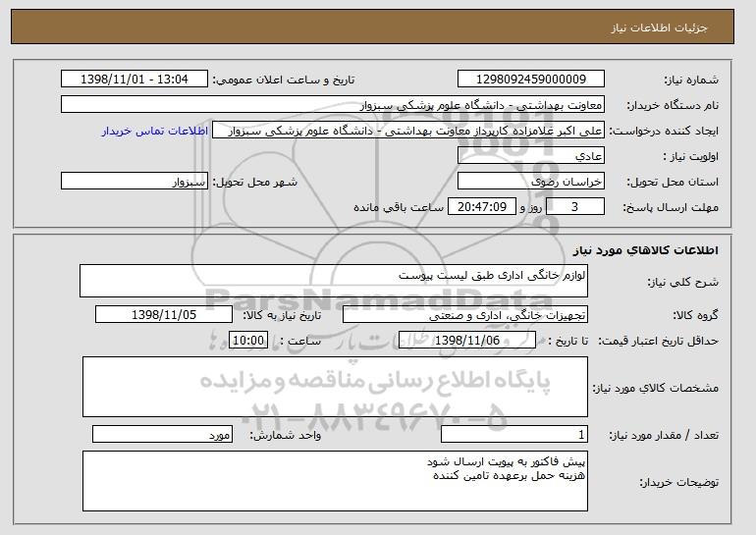Click remaining days field showing 3
This screenshot has height=535, width=756.
tap(574, 207)
